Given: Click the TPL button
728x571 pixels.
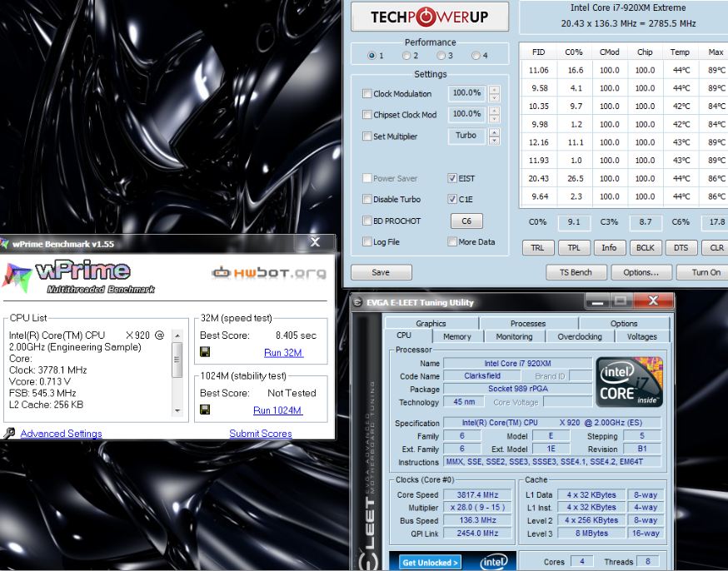Looking at the screenshot, I should [x=574, y=248].
